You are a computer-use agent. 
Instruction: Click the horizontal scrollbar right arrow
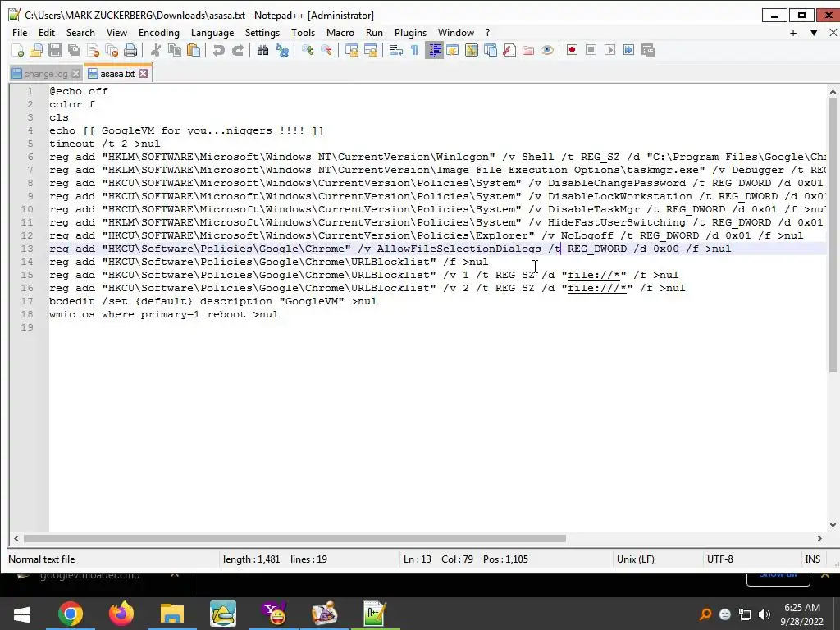coord(819,538)
